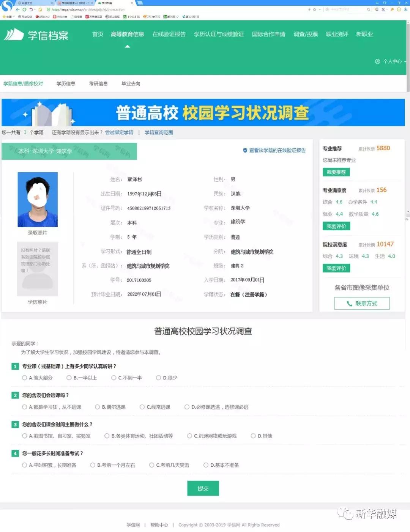Viewport: 410px width, 532px height.
Task: Select B.偶尔逃课 for the roommate question
Action: tap(98, 407)
